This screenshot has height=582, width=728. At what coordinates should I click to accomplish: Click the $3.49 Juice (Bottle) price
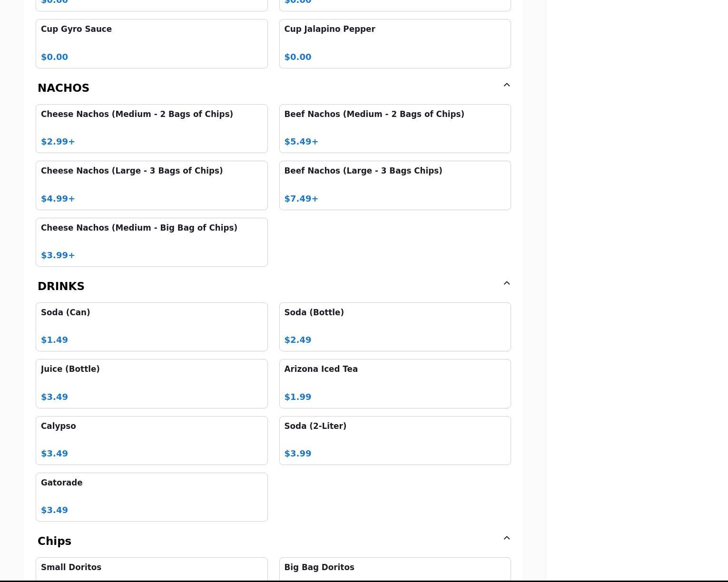click(x=54, y=397)
